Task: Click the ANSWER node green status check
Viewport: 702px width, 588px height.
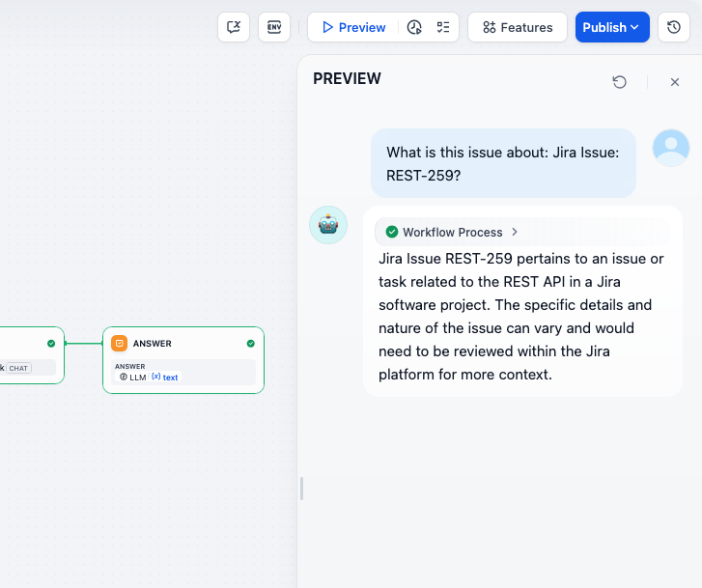Action: pyautogui.click(x=251, y=343)
